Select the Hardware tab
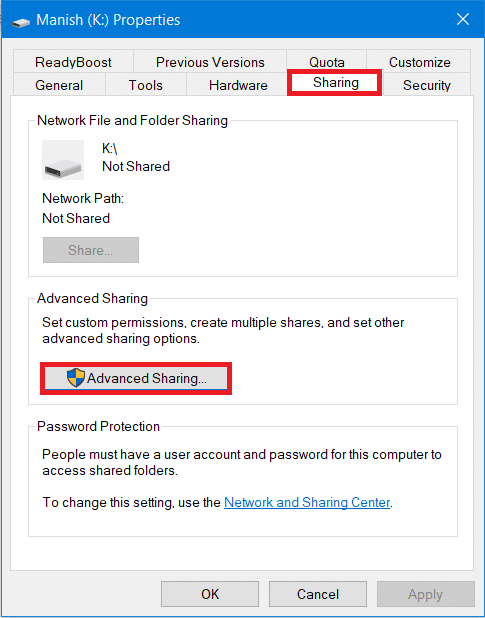The width and height of the screenshot is (485, 618). [238, 85]
